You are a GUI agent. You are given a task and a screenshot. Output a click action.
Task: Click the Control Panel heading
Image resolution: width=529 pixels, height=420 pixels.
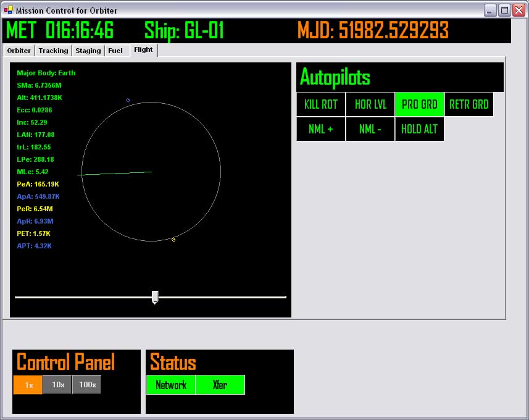point(66,362)
